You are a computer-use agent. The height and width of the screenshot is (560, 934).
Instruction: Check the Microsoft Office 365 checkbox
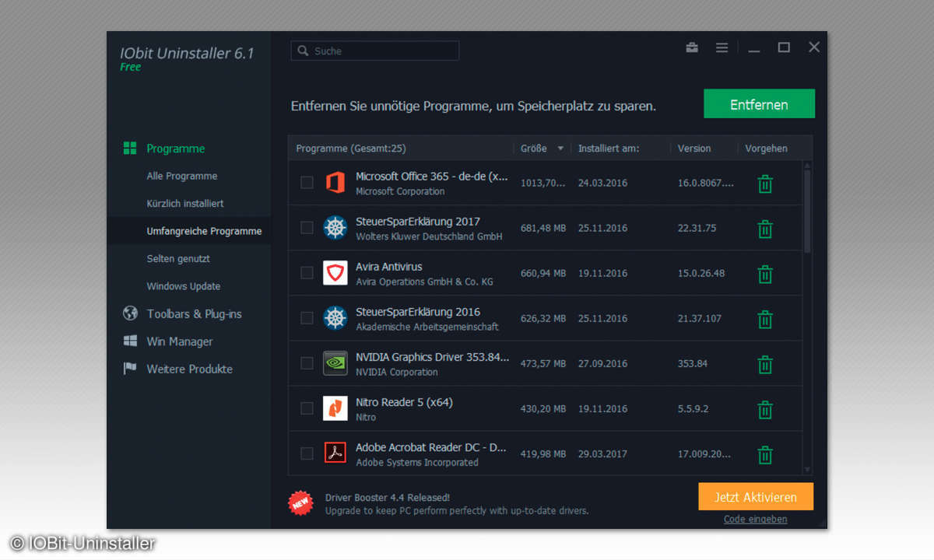(x=307, y=183)
